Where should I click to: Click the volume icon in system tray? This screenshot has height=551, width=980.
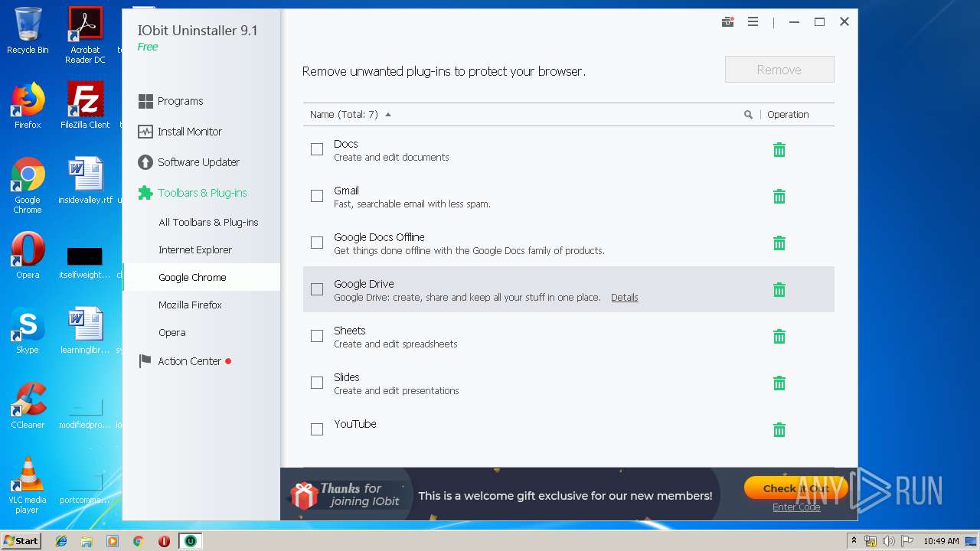pyautogui.click(x=889, y=541)
